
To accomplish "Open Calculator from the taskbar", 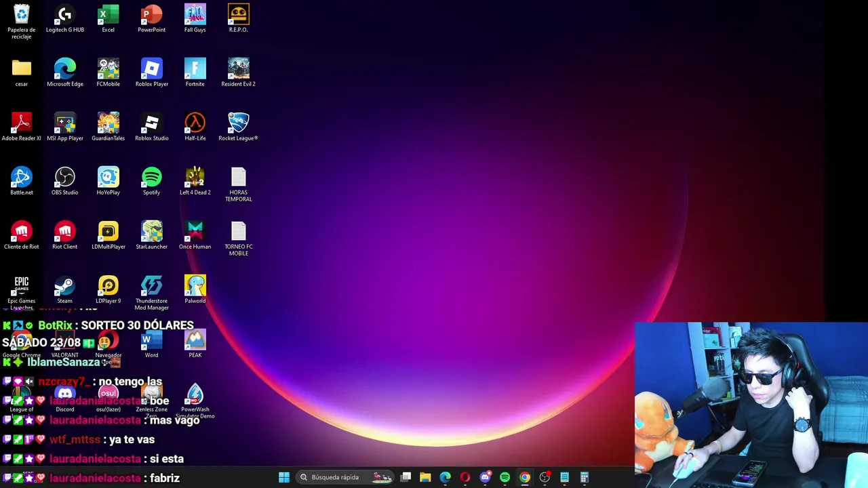I will click(x=584, y=477).
